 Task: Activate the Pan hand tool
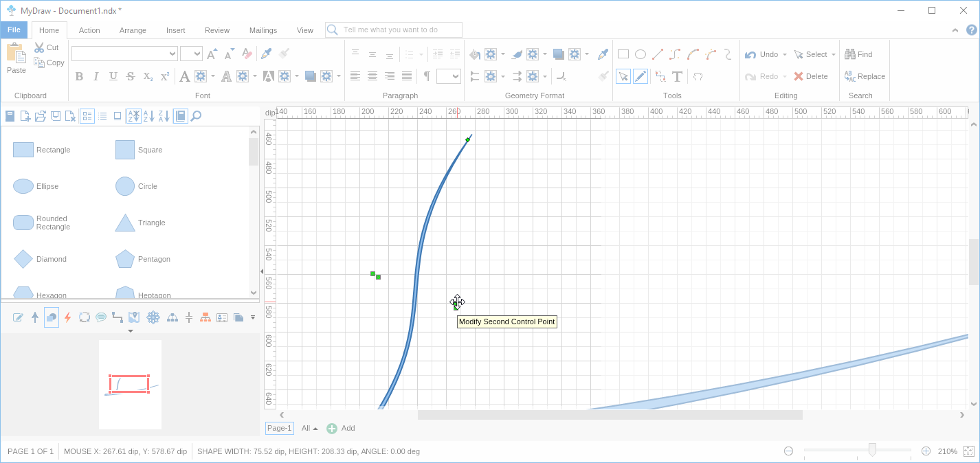(x=698, y=76)
